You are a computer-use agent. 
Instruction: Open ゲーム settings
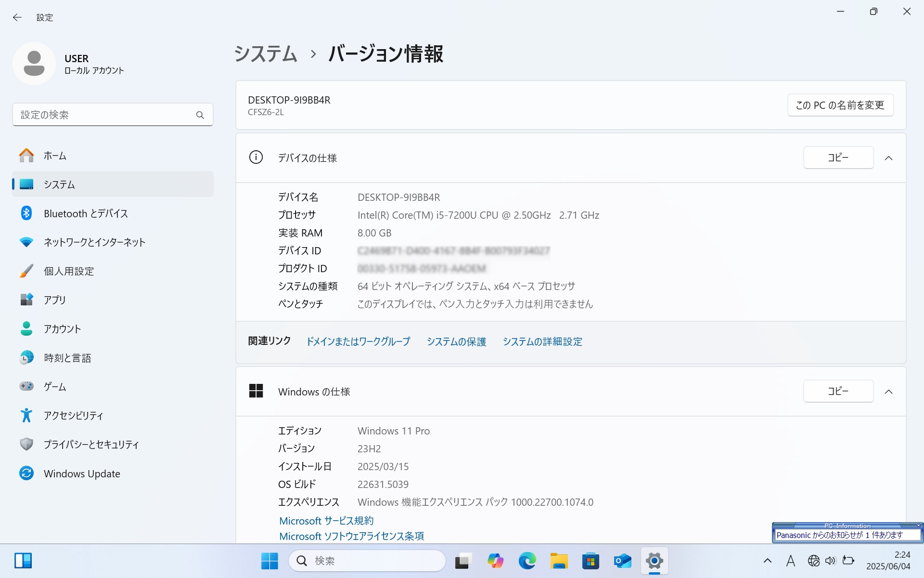(113, 386)
